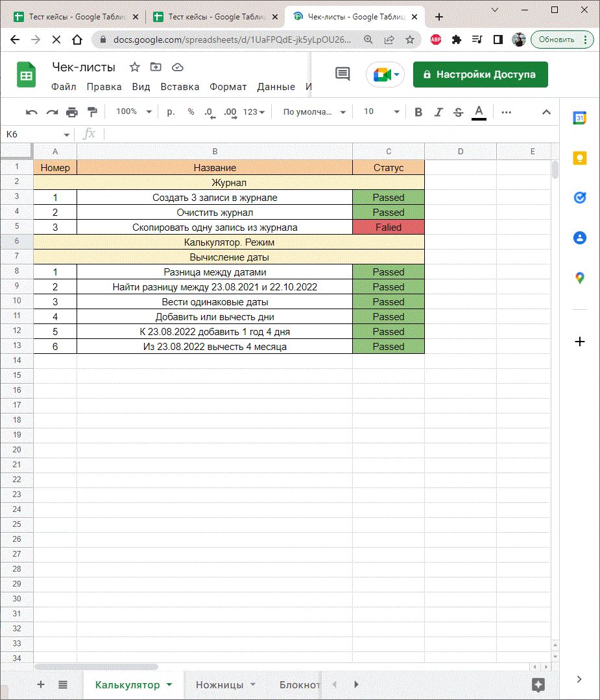
Task: Open the text color picker
Action: click(479, 112)
